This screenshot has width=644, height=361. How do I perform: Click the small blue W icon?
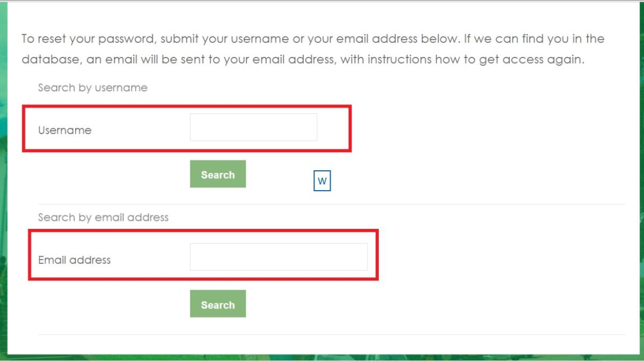[322, 181]
